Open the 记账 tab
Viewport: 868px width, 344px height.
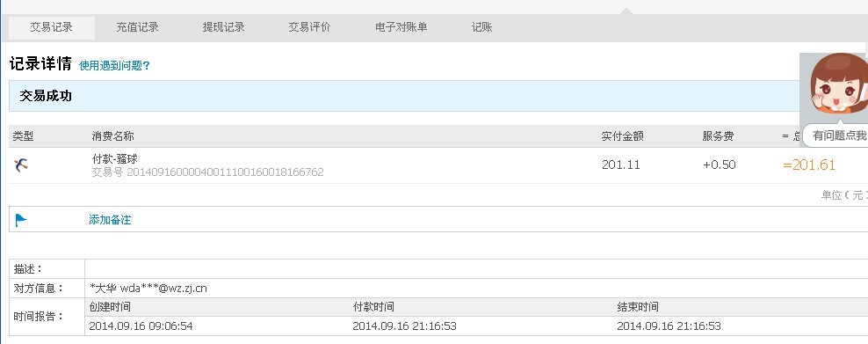click(x=481, y=27)
